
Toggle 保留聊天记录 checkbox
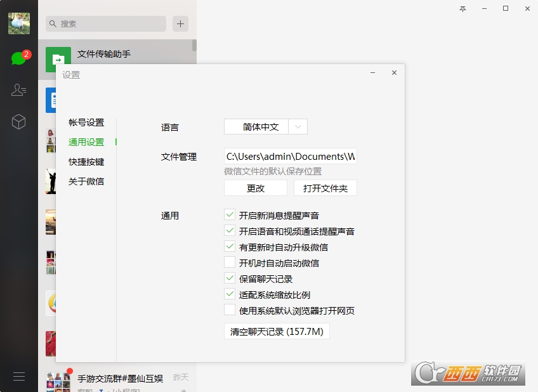230,278
